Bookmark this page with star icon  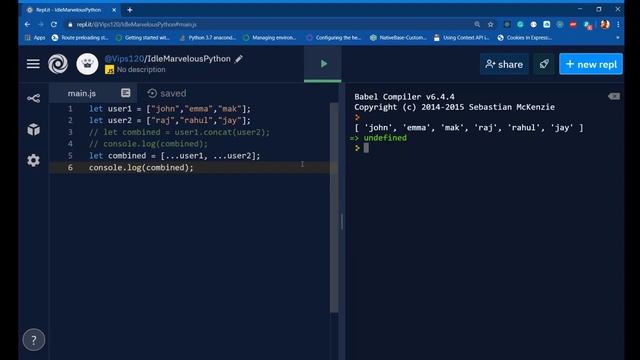click(x=491, y=24)
